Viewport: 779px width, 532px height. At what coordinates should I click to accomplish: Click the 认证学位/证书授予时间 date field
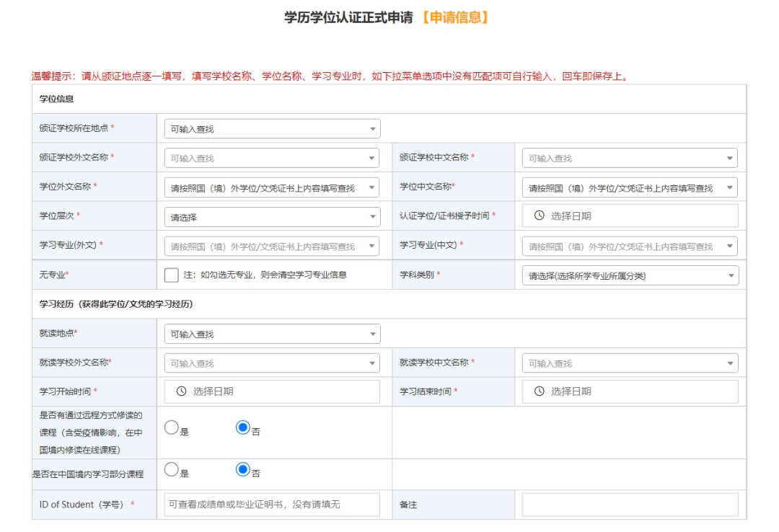[x=630, y=216]
